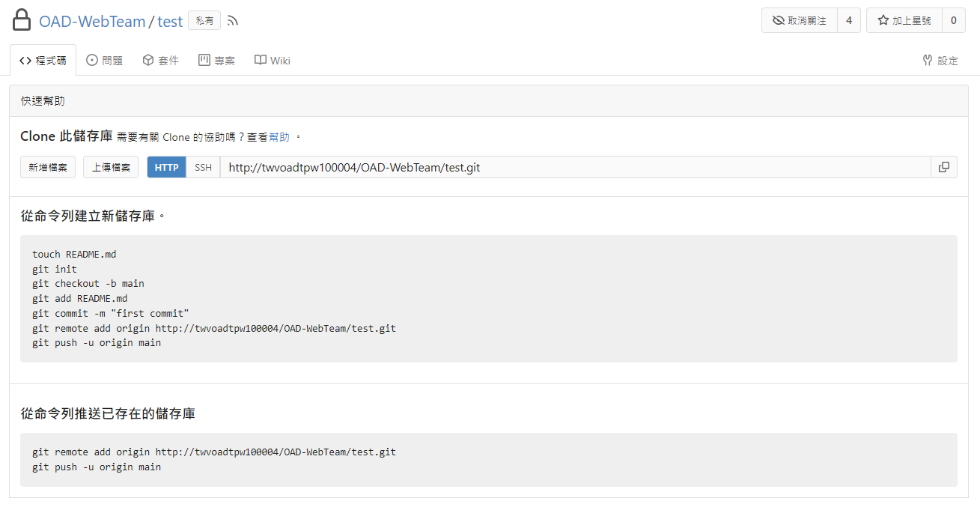The image size is (980, 507).
Task: View watchers count of 4
Action: click(x=848, y=20)
